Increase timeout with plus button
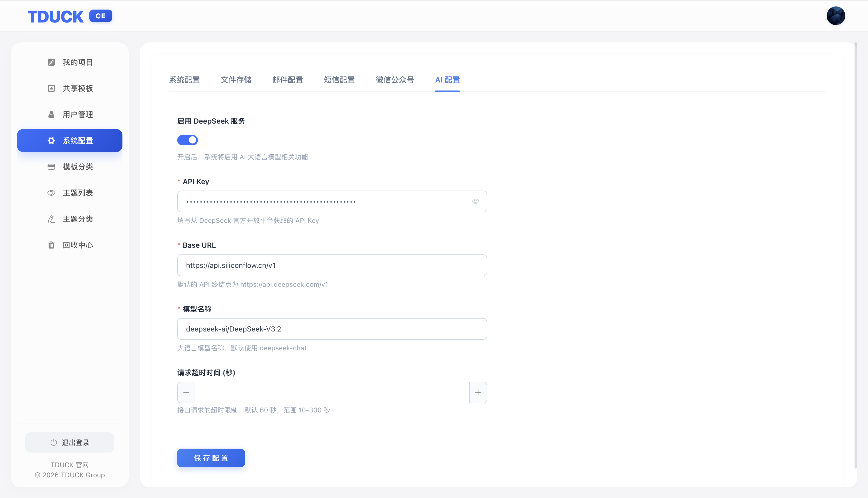Image resolution: width=868 pixels, height=498 pixels. click(478, 393)
